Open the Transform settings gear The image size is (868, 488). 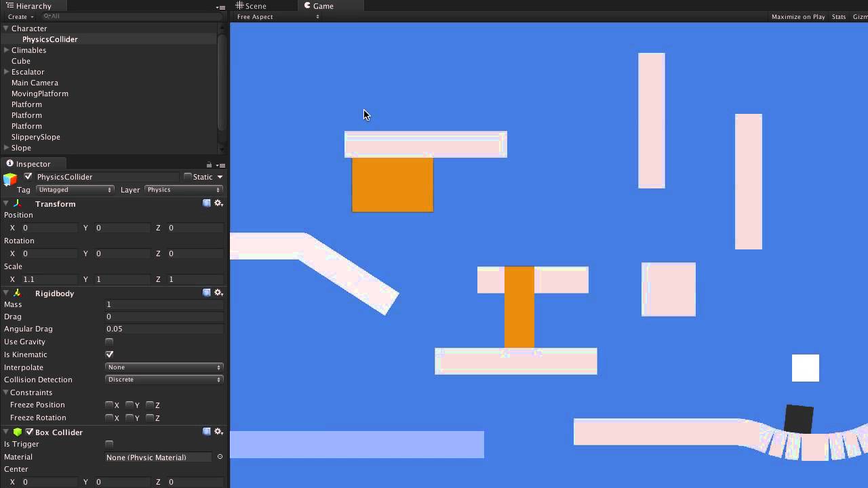point(218,203)
